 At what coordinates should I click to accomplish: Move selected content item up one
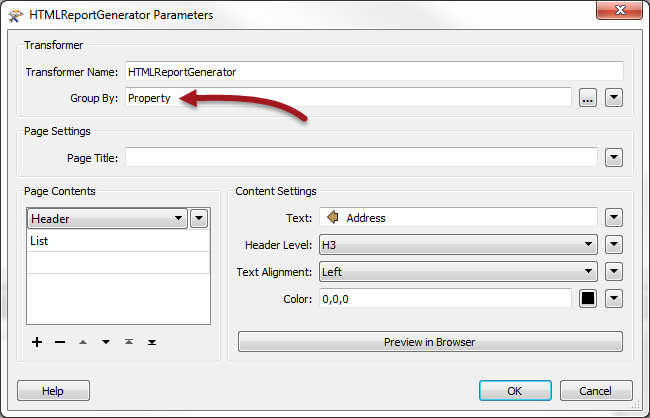tap(83, 342)
